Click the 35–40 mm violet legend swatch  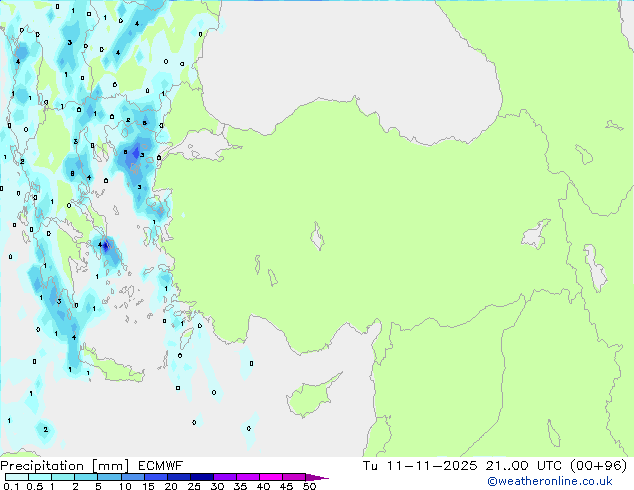click(247, 477)
